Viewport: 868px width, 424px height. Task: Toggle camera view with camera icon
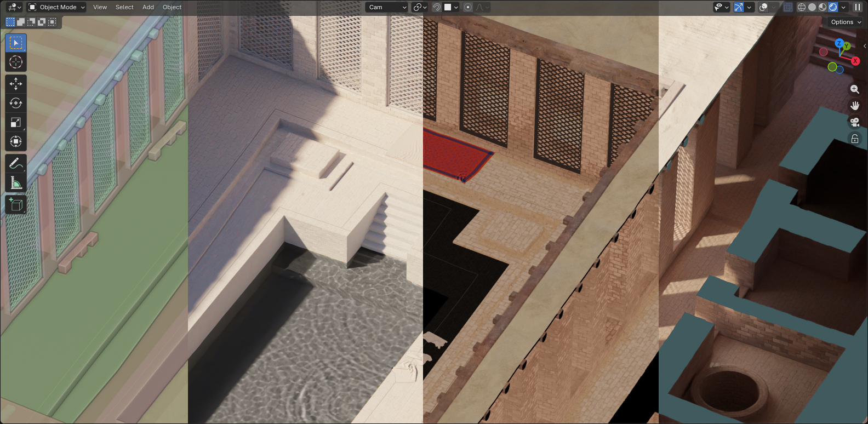pyautogui.click(x=854, y=122)
